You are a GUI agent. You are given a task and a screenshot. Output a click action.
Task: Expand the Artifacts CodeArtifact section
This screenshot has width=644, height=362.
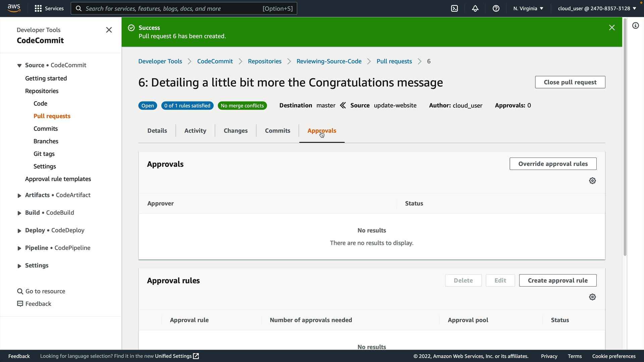(19, 195)
